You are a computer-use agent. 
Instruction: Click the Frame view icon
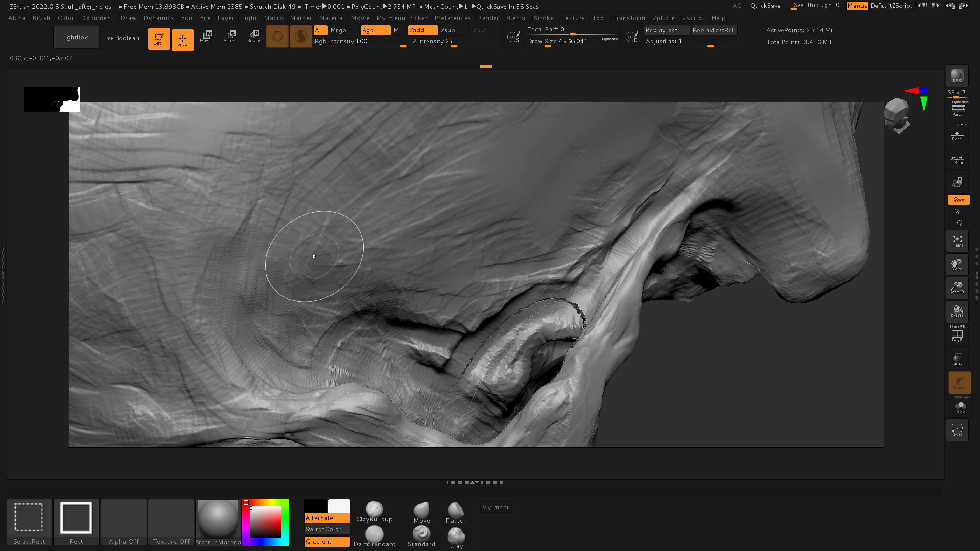tap(957, 241)
